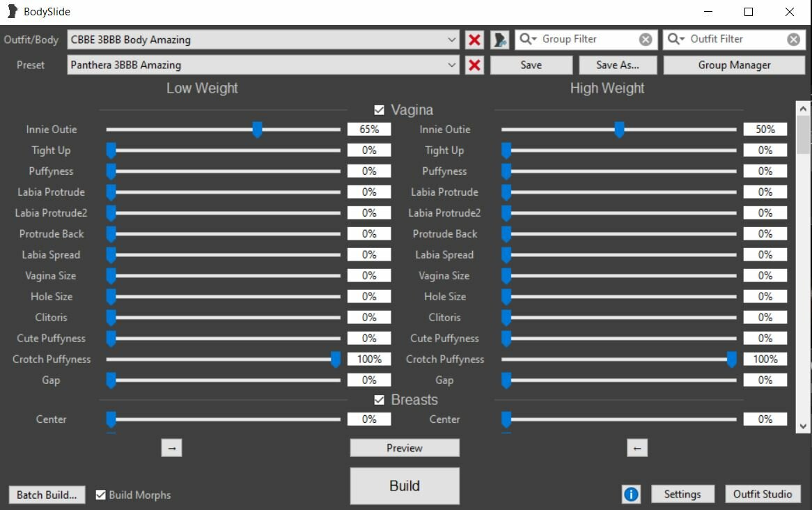Screen dimensions: 812x510
Task: Click Low Weight Gap 0% value field
Action: click(x=369, y=380)
